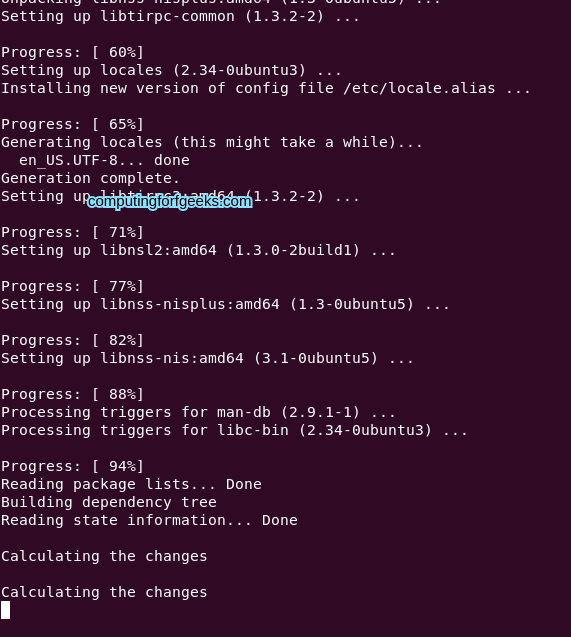Click the Progress 88% indicator line

tap(72, 394)
